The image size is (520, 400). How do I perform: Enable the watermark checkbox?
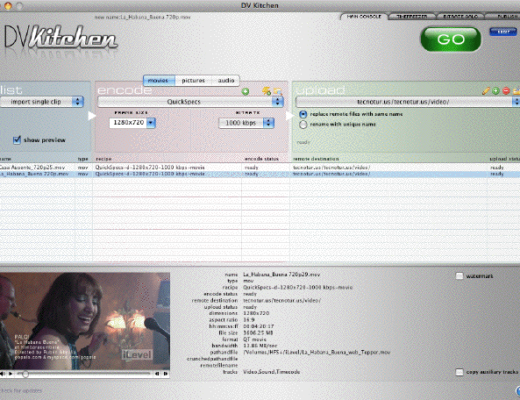coord(459,276)
